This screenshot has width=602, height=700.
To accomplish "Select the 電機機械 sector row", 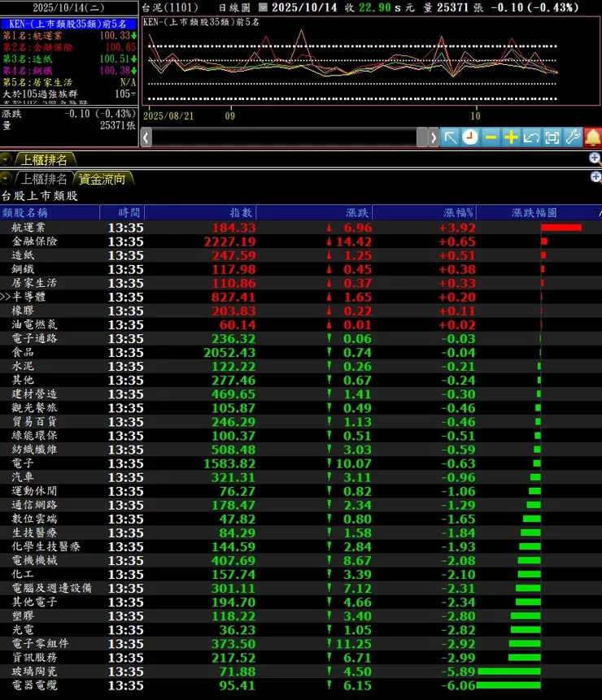I will coord(301,560).
